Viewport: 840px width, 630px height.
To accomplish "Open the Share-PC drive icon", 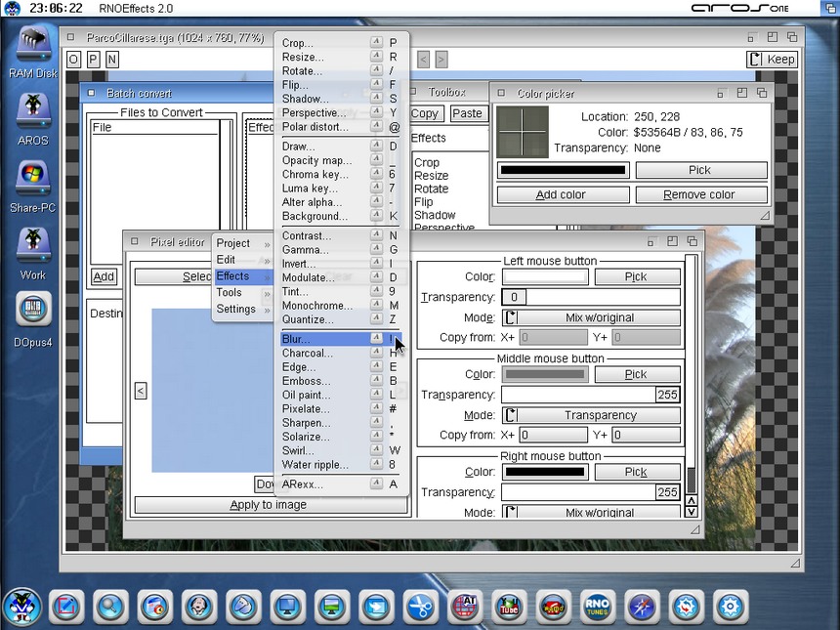I will [x=33, y=178].
